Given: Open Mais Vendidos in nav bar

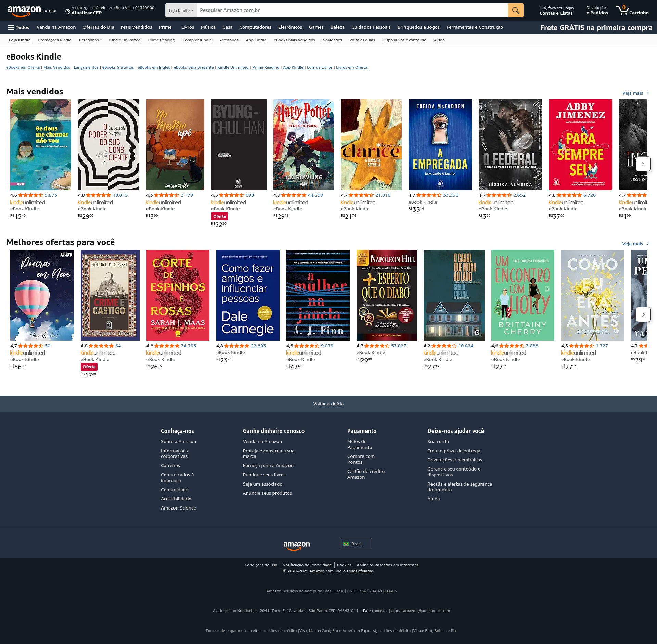Looking at the screenshot, I should tap(137, 27).
